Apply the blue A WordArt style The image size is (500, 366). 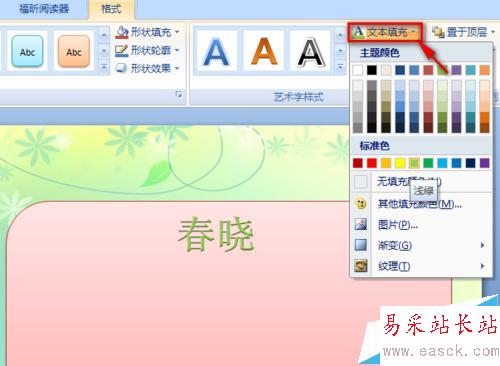coord(216,52)
